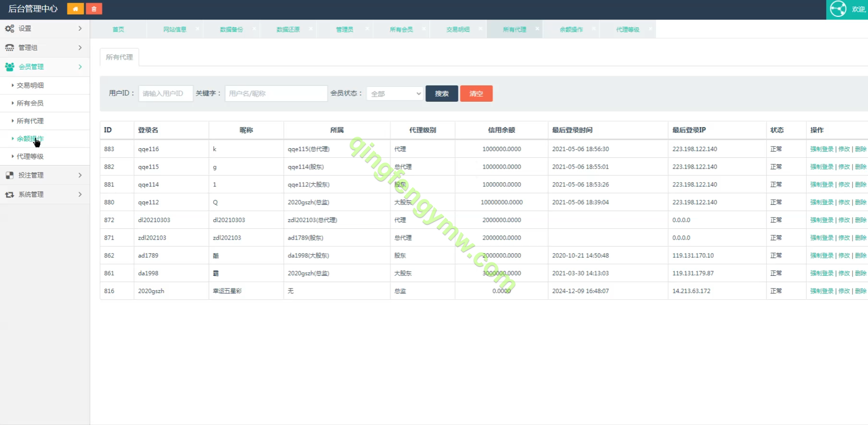Click 强制登录 for user qqe116
This screenshot has height=425, width=868.
(x=821, y=149)
